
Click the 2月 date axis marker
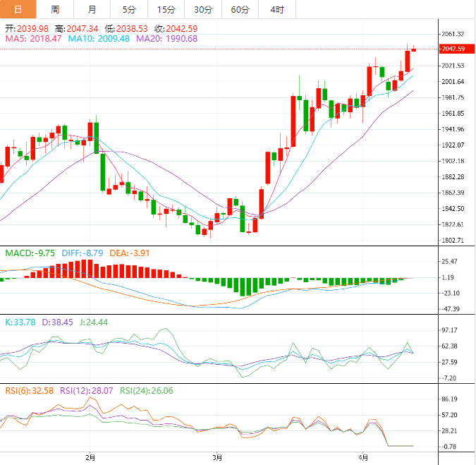tap(90, 457)
